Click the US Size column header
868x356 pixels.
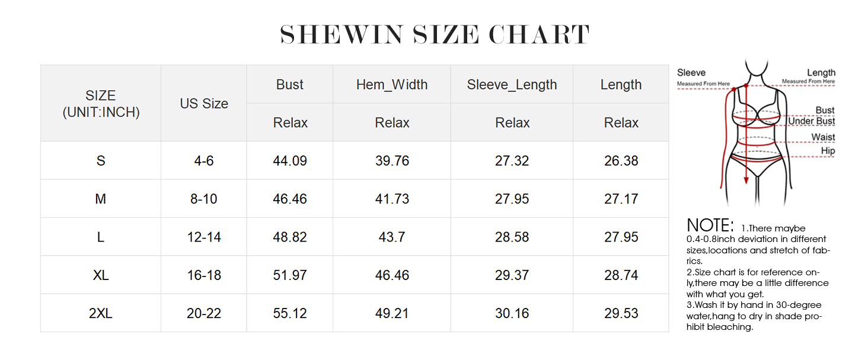tap(204, 103)
